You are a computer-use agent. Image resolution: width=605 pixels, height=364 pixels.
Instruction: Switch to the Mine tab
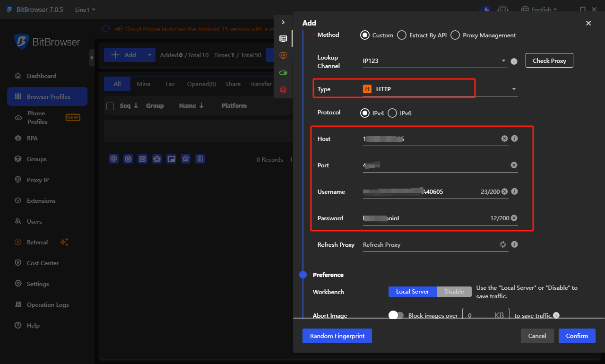(144, 84)
